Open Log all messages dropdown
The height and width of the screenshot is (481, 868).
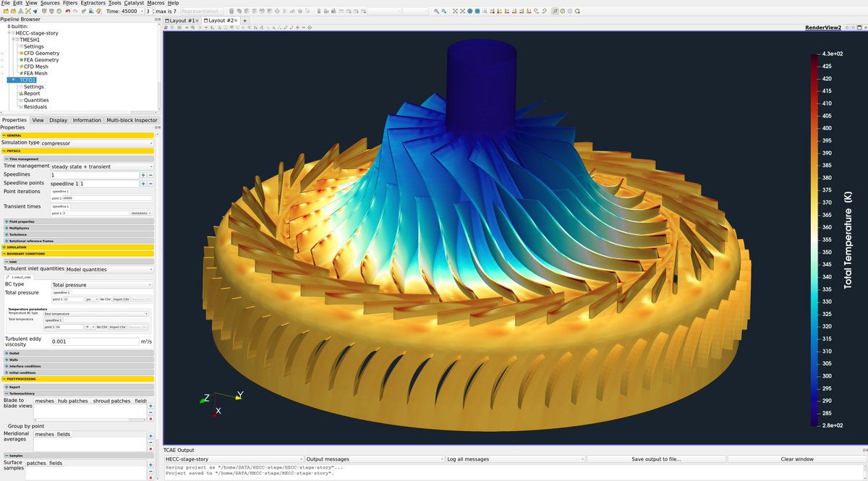pos(514,459)
